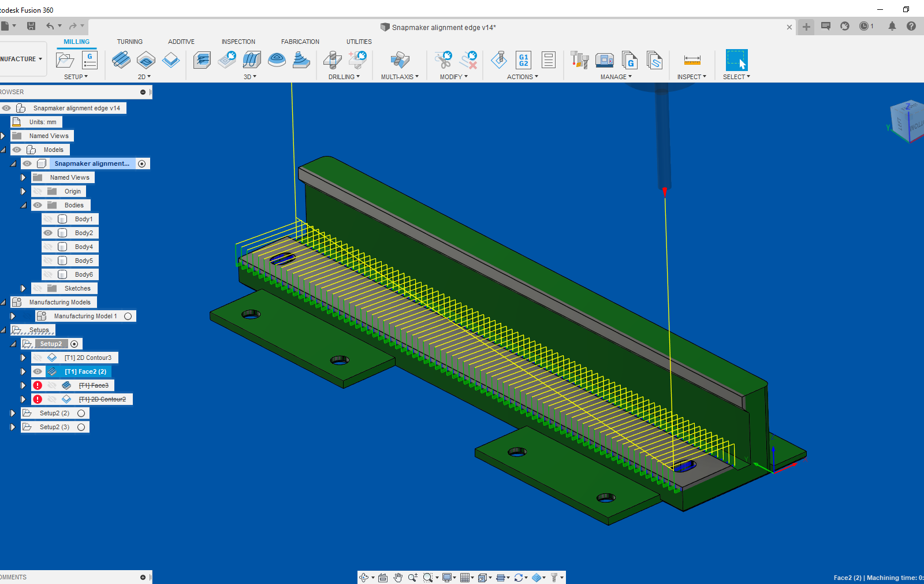Collapse the Bodies folder

23,205
